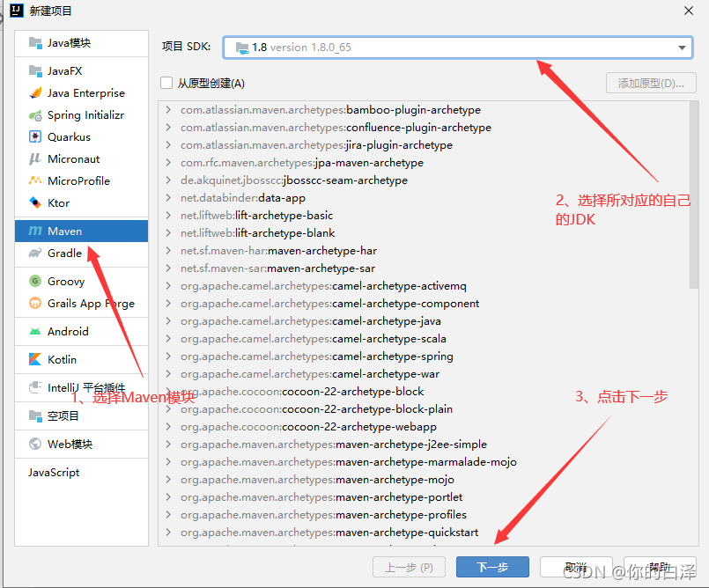Click the archetype list vertical scrollbar
Viewport: 709px width, 588px height.
(694, 195)
